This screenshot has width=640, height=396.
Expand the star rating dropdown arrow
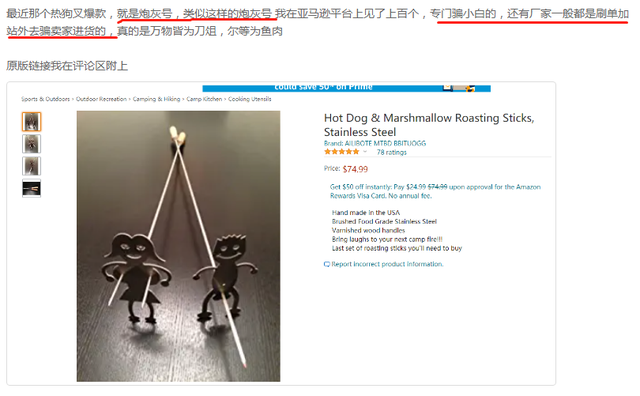tap(365, 152)
